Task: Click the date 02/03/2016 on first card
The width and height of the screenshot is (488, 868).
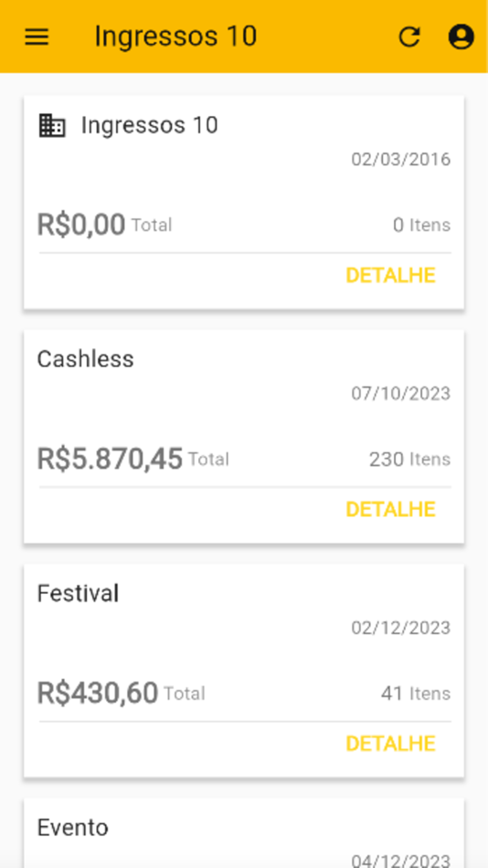Action: 401,159
